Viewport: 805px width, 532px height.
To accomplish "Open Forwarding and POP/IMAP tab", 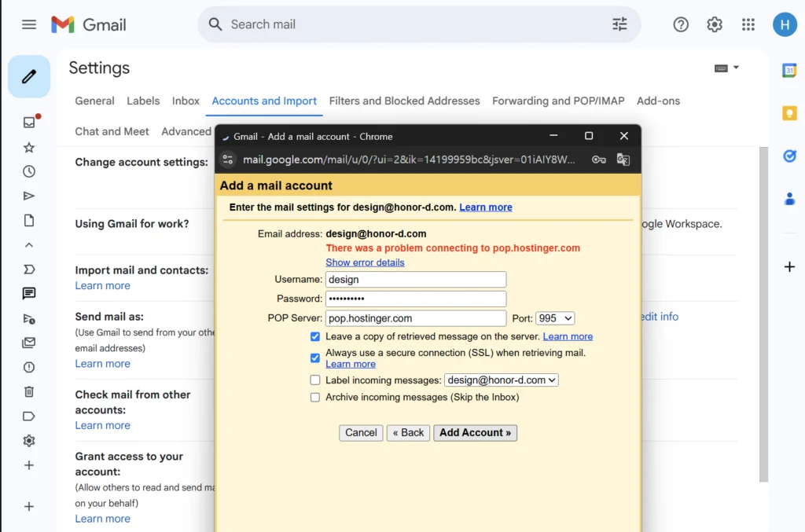I will (x=558, y=101).
